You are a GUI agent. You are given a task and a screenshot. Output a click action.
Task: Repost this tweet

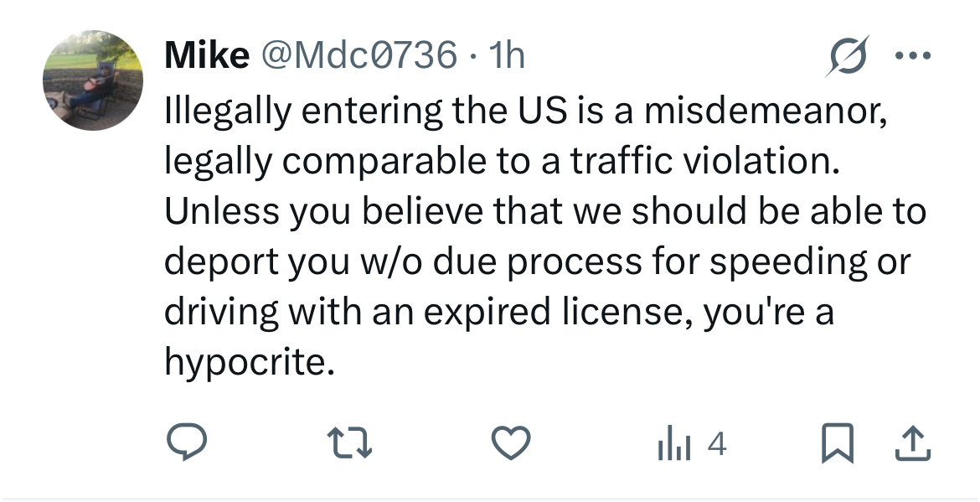pyautogui.click(x=348, y=443)
